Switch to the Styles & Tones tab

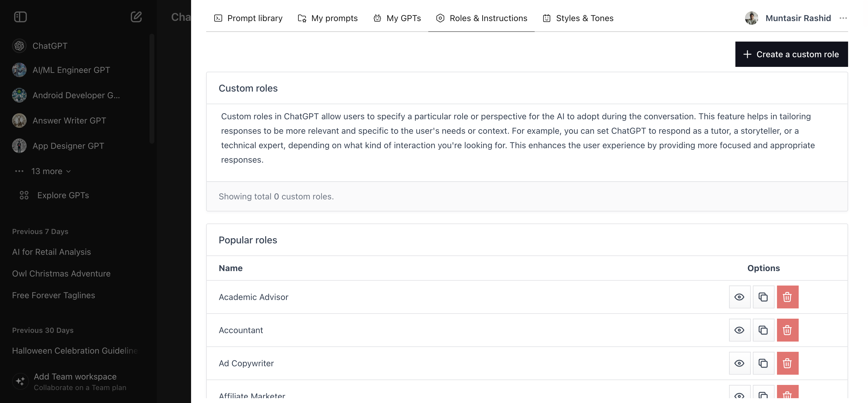click(578, 18)
